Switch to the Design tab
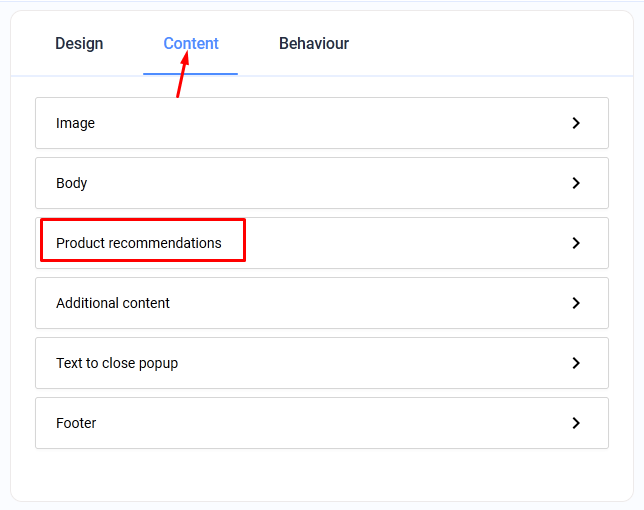 pos(79,44)
